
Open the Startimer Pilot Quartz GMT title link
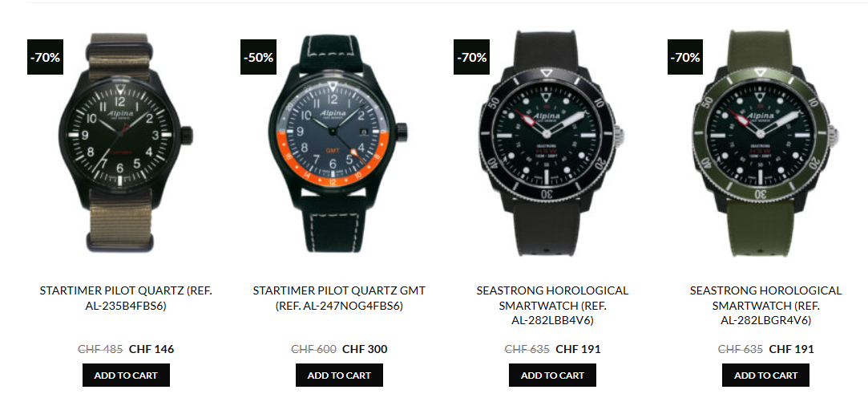[x=339, y=298]
